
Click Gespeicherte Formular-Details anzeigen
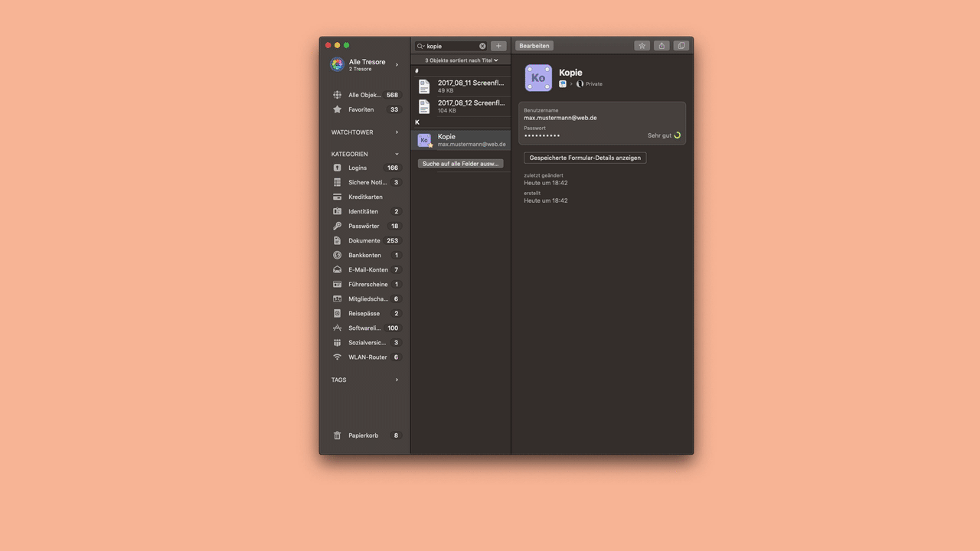click(585, 158)
